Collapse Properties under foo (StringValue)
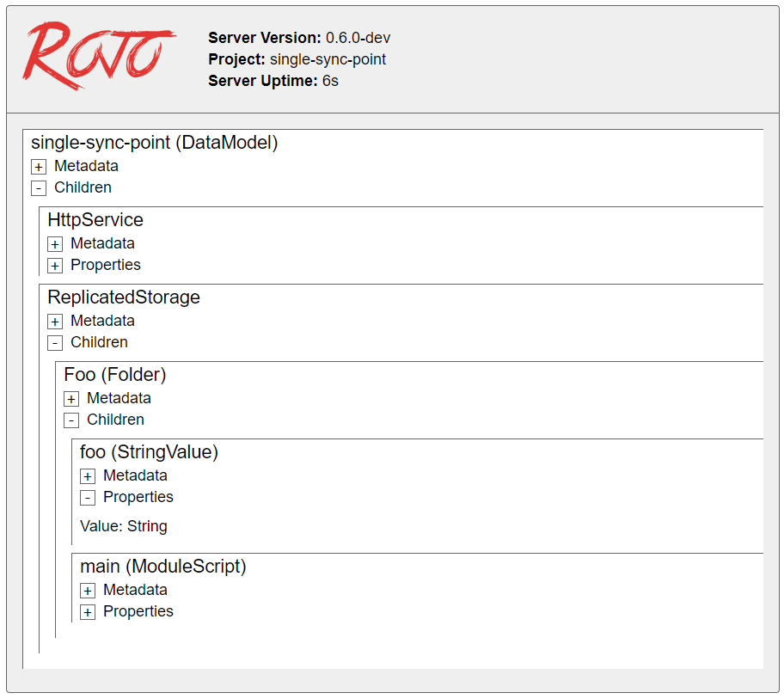 (88, 498)
